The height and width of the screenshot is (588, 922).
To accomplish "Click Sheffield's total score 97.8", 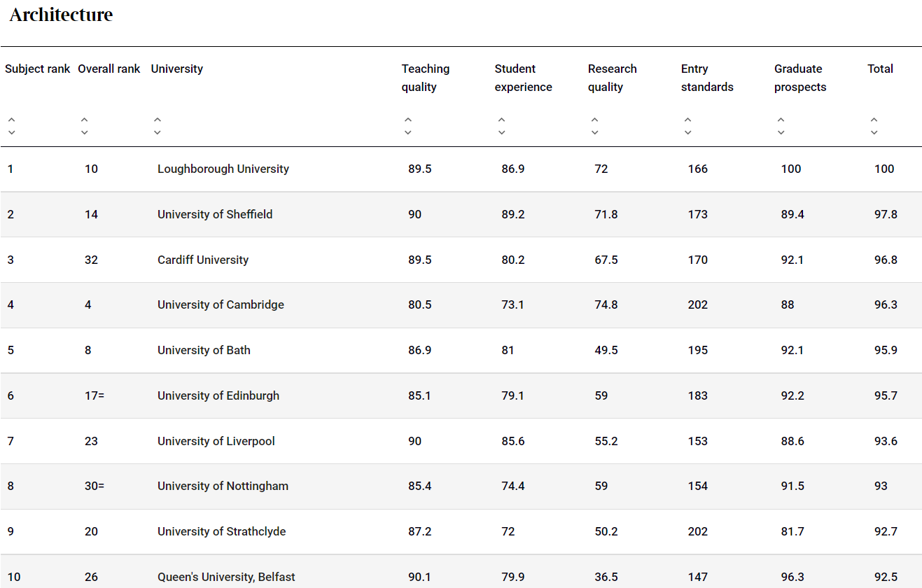I will coord(886,214).
